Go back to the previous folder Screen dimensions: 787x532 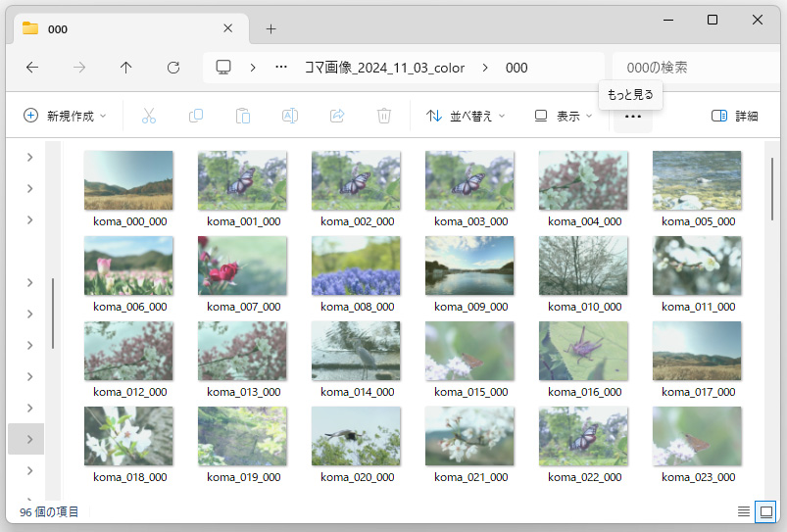pos(32,68)
